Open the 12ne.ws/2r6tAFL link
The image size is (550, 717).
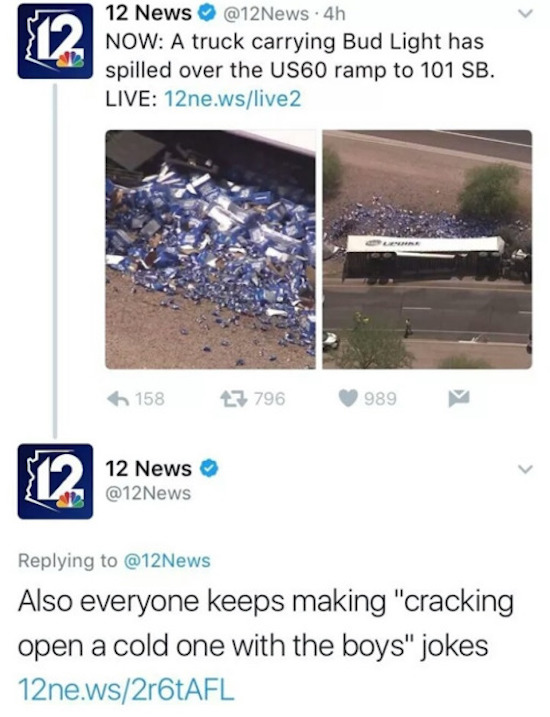[x=126, y=690]
